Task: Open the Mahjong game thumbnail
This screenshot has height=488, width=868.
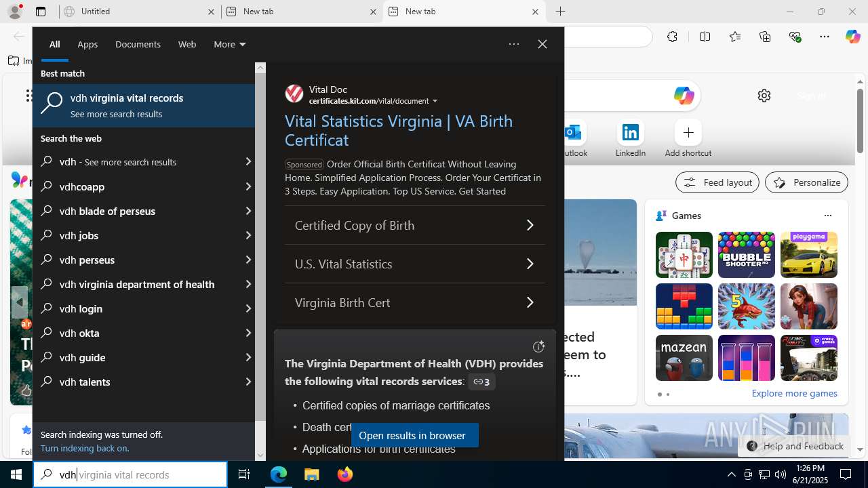Action: [x=684, y=255]
